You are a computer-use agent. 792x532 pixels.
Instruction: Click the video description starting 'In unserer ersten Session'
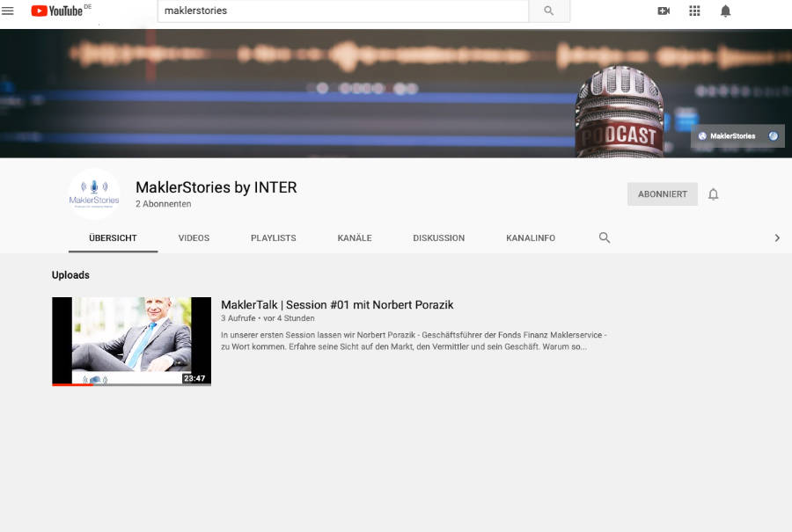pyautogui.click(x=414, y=340)
